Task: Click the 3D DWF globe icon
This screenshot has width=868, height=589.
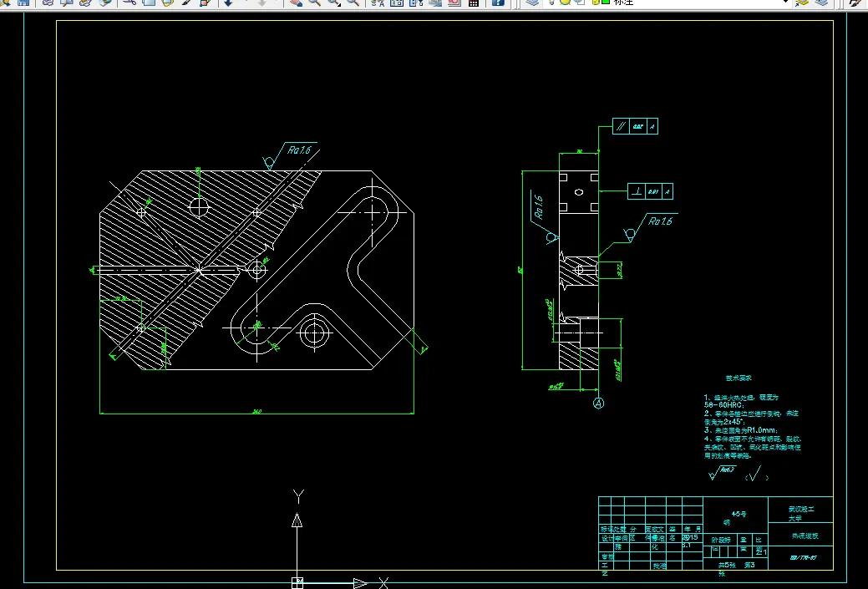Action: (104, 3)
